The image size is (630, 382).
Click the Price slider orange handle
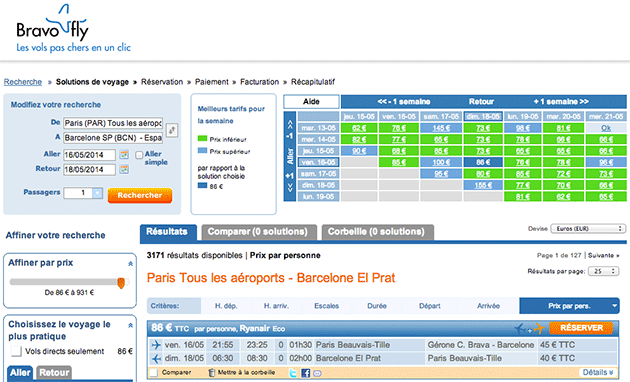pos(121,283)
